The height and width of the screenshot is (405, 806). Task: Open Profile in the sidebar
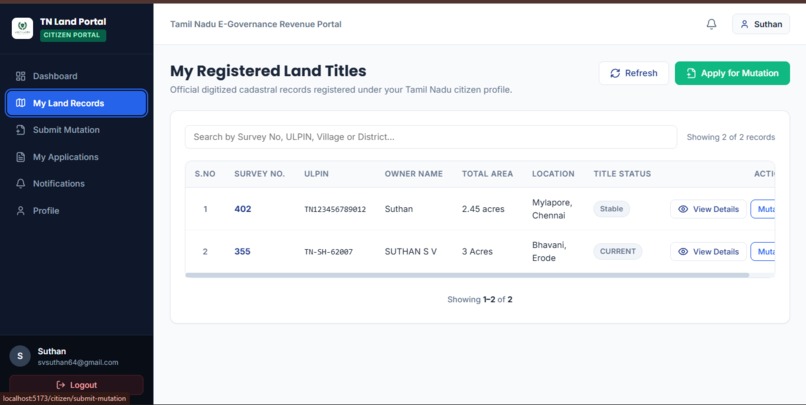[x=77, y=211]
